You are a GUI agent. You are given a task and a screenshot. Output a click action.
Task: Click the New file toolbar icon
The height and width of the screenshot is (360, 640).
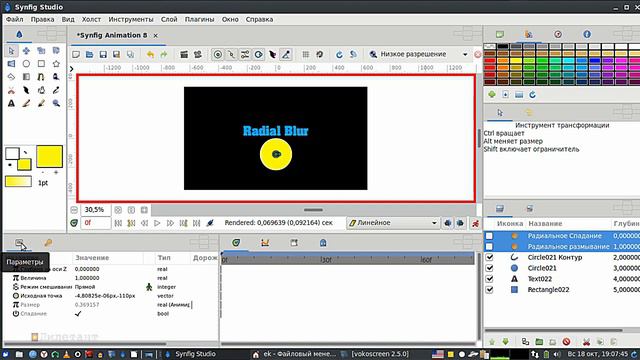[x=76, y=54]
